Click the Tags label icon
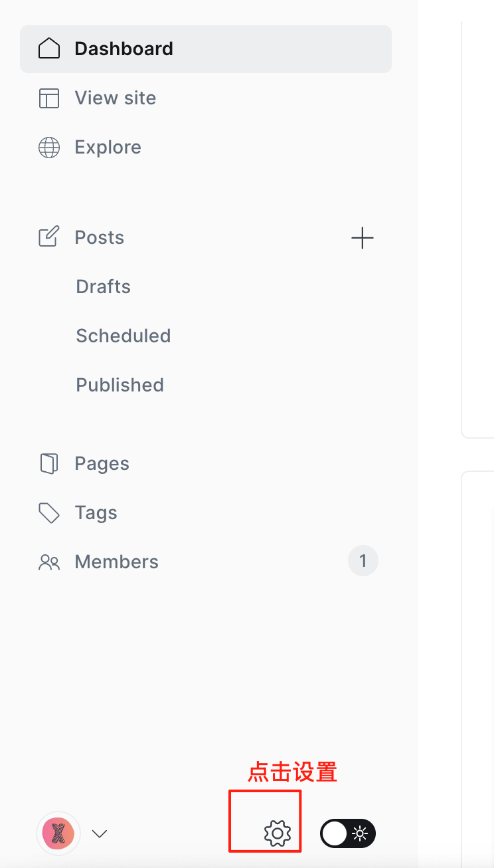This screenshot has height=868, width=494. pyautogui.click(x=49, y=512)
